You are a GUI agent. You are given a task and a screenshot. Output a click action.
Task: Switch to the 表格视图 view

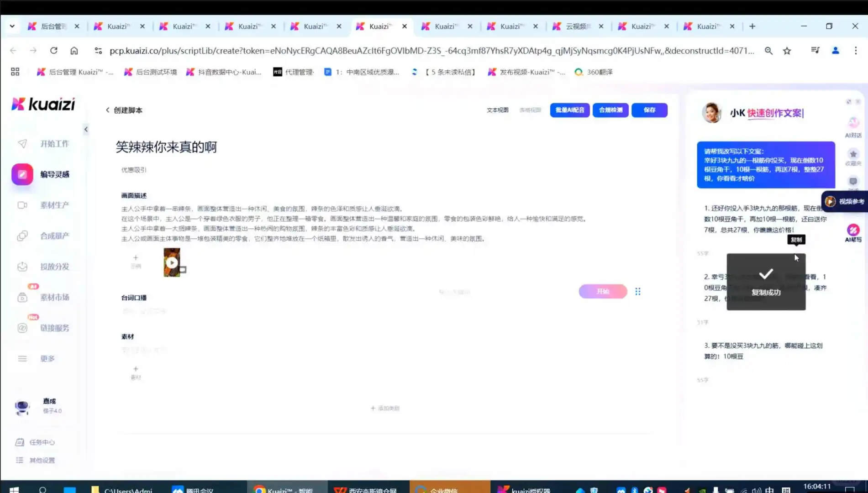pos(530,110)
